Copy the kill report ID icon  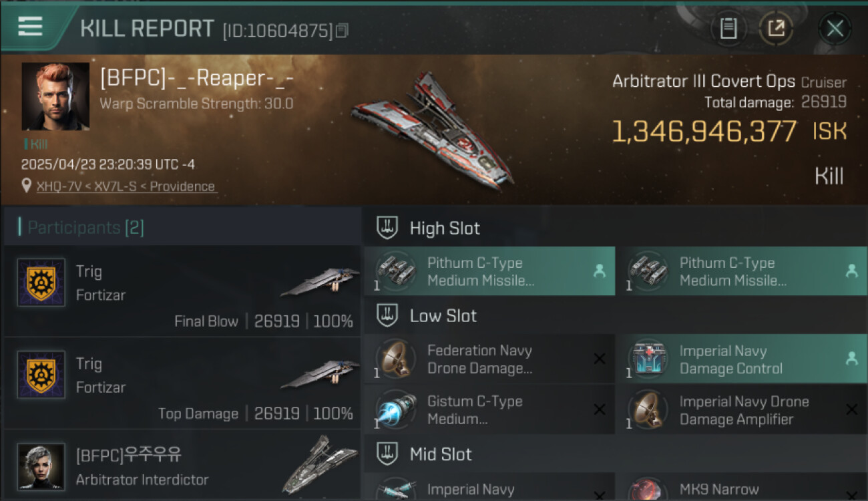[342, 30]
